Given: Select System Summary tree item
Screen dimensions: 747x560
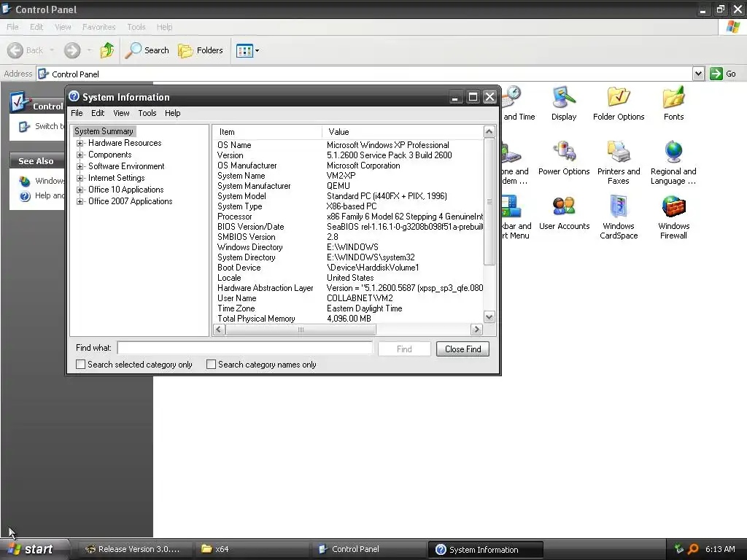Looking at the screenshot, I should [x=104, y=131].
